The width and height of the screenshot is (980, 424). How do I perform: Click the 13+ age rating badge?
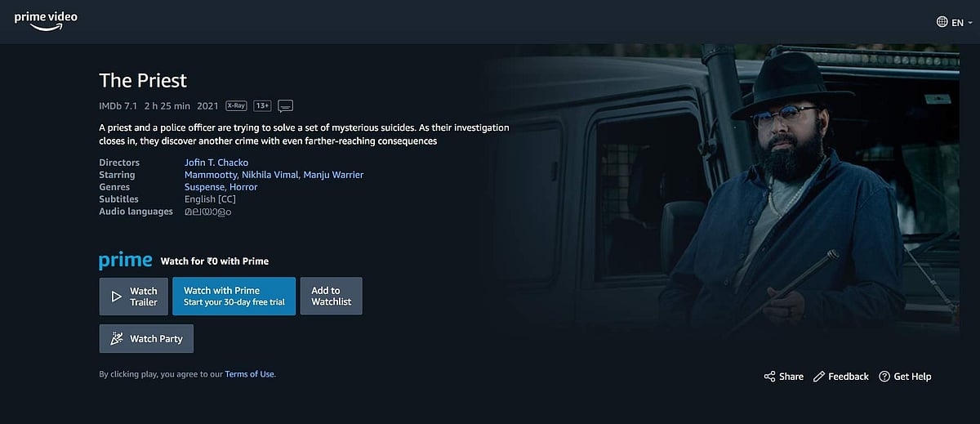coord(262,105)
